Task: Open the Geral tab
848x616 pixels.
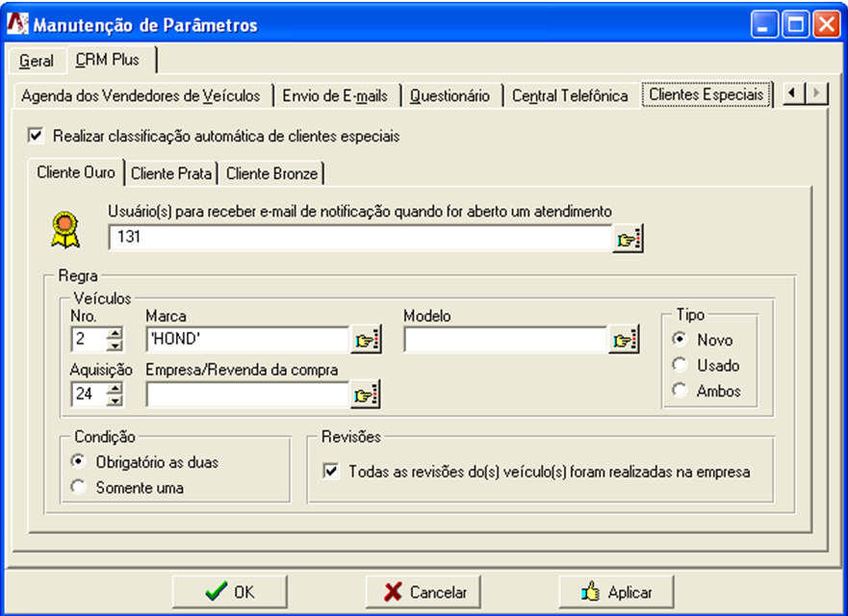Action: point(37,61)
